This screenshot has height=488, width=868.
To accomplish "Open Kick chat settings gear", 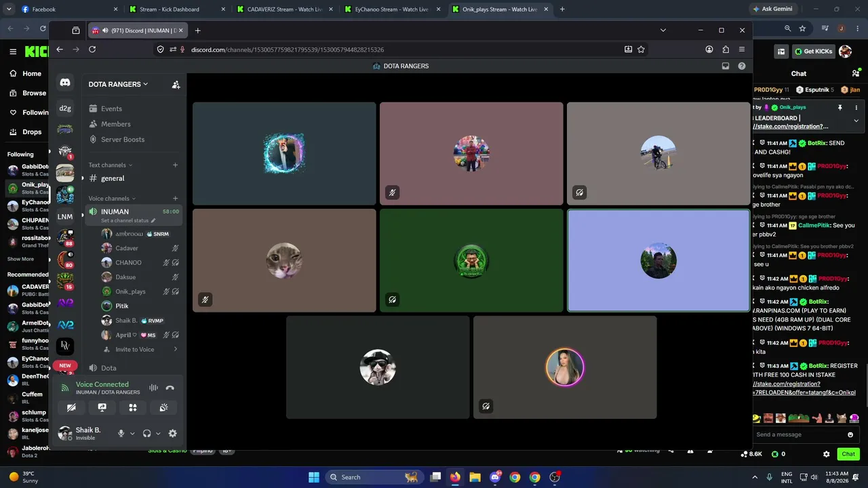I will 826,454.
